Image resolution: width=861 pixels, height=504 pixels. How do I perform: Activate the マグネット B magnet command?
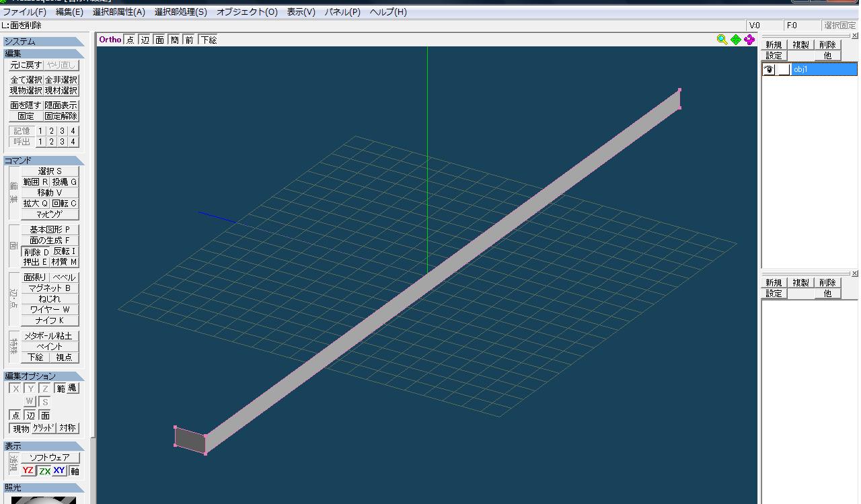[x=50, y=288]
